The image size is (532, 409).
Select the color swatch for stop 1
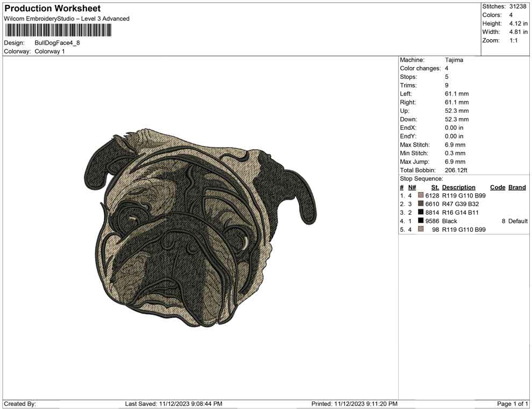point(421,195)
